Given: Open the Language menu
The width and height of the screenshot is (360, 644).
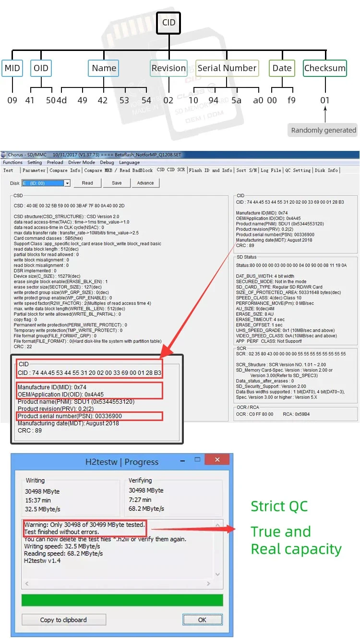Looking at the screenshot, I should 130,162.
